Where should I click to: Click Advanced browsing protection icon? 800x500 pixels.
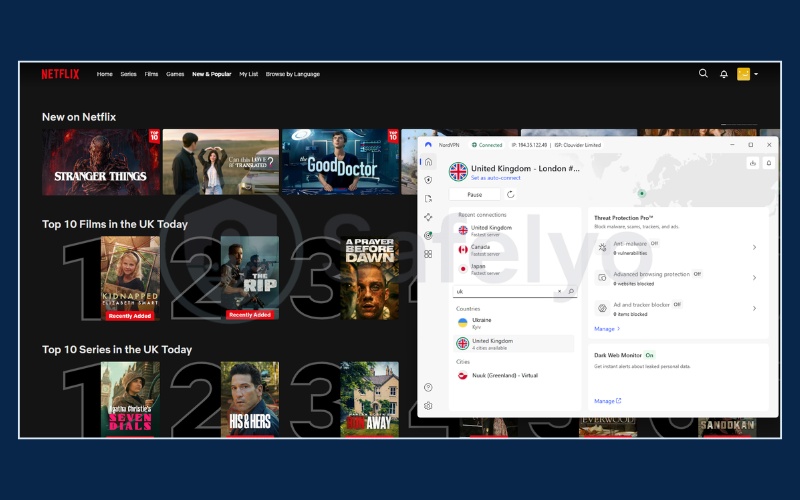(x=602, y=278)
